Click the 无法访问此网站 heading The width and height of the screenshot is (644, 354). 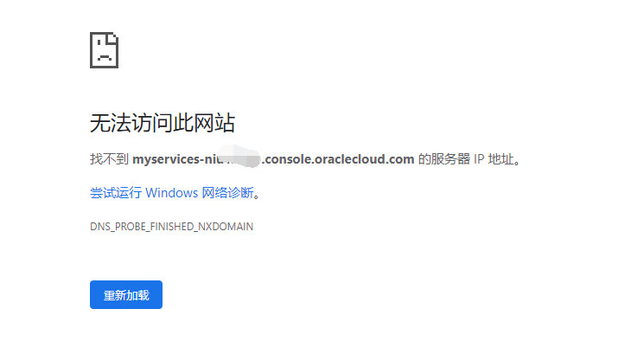click(x=163, y=123)
